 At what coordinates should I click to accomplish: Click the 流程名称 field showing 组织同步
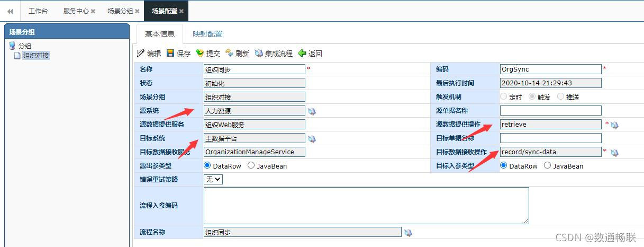303,232
